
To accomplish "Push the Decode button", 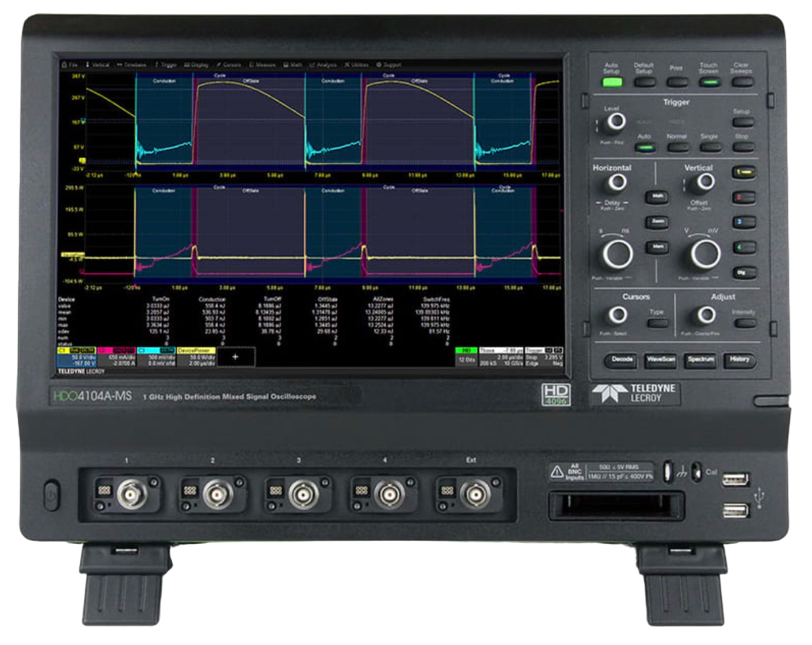I will [621, 360].
